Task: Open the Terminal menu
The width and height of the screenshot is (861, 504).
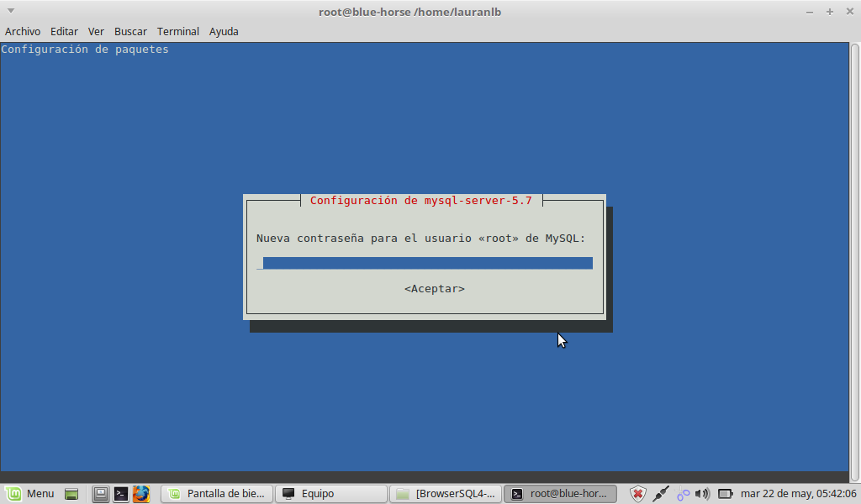Action: tap(177, 31)
